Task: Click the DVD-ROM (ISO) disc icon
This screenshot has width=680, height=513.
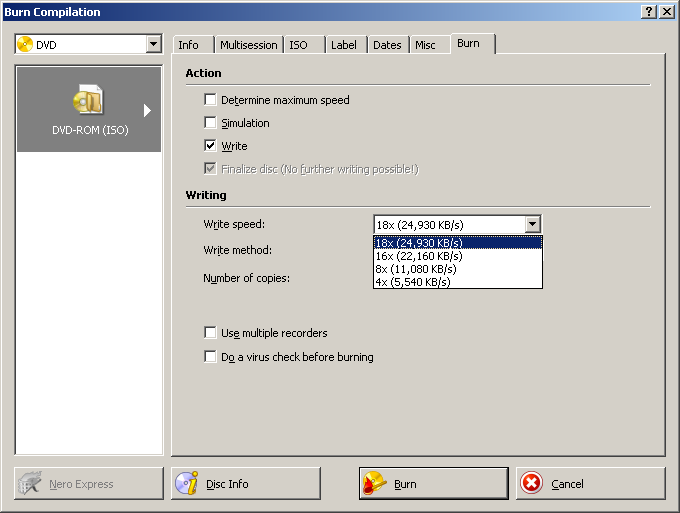Action: coord(89,100)
